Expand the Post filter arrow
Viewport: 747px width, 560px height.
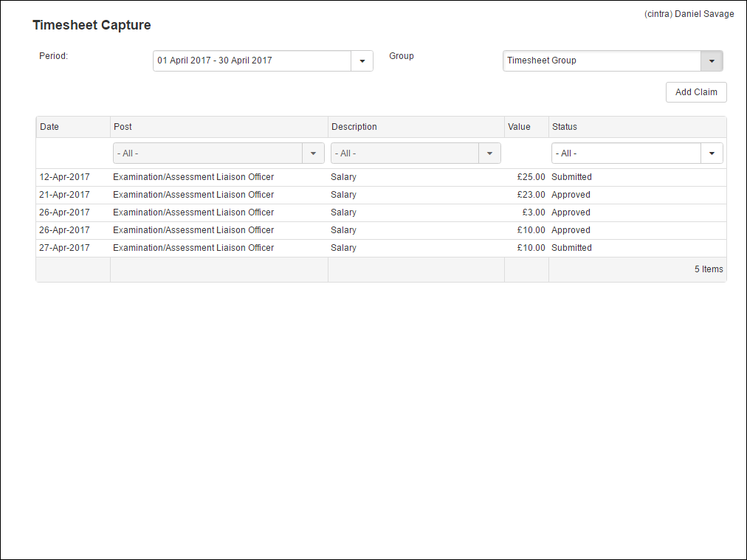(x=313, y=153)
